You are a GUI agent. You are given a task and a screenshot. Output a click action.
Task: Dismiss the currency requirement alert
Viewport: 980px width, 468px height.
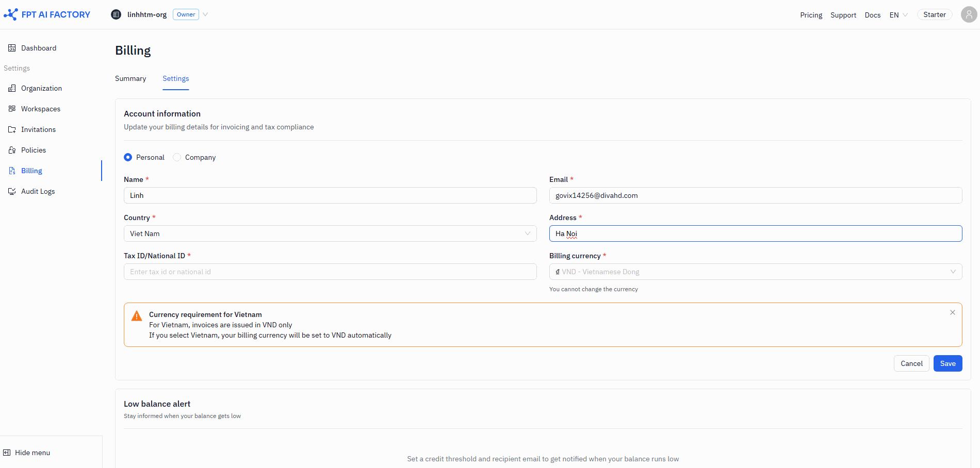(953, 312)
